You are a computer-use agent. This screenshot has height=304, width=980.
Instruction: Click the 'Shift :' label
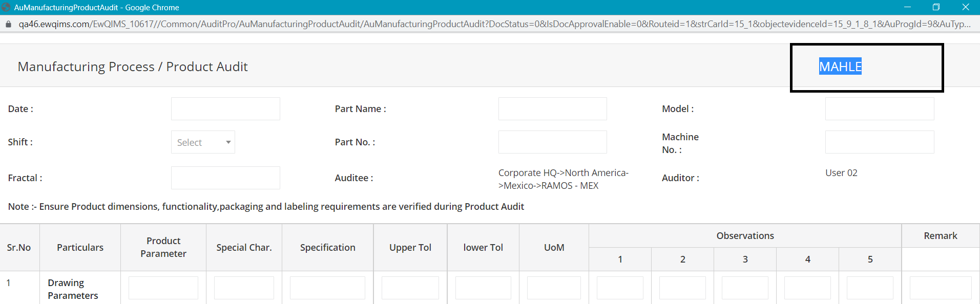coord(20,142)
